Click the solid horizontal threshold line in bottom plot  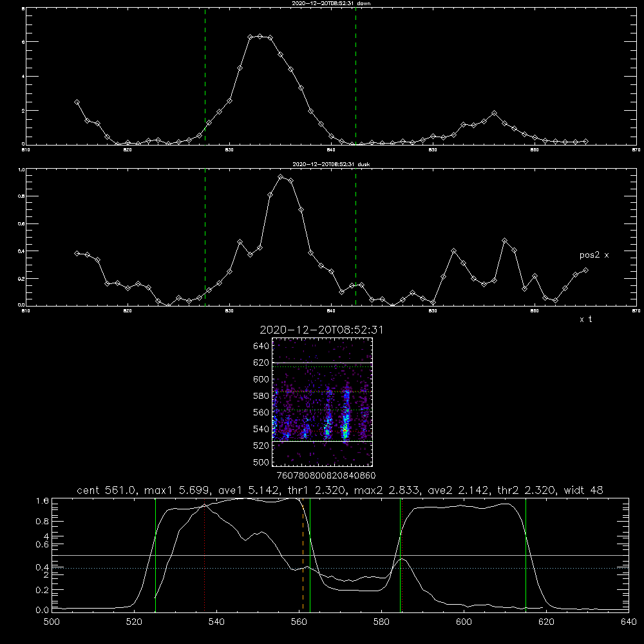click(x=340, y=555)
